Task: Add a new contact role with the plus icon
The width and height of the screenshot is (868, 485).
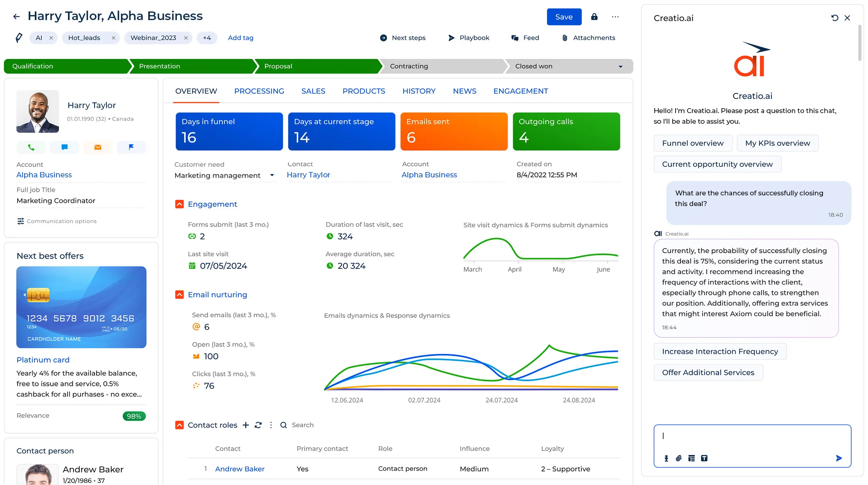Action: coord(246,425)
